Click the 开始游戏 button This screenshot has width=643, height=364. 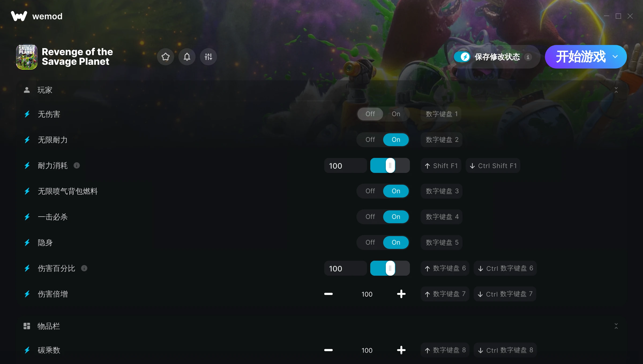coord(581,57)
